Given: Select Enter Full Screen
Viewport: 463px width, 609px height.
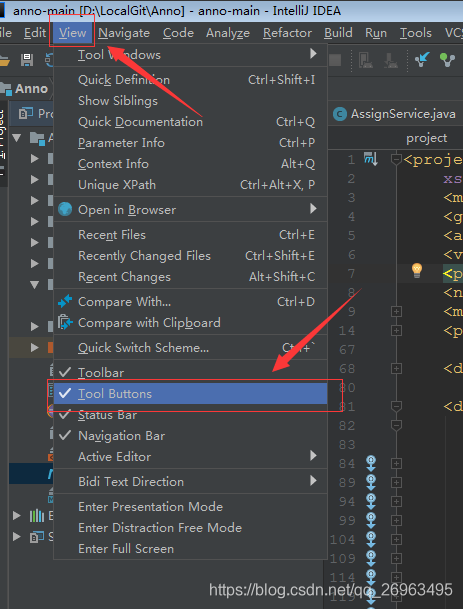Looking at the screenshot, I should [190, 548].
